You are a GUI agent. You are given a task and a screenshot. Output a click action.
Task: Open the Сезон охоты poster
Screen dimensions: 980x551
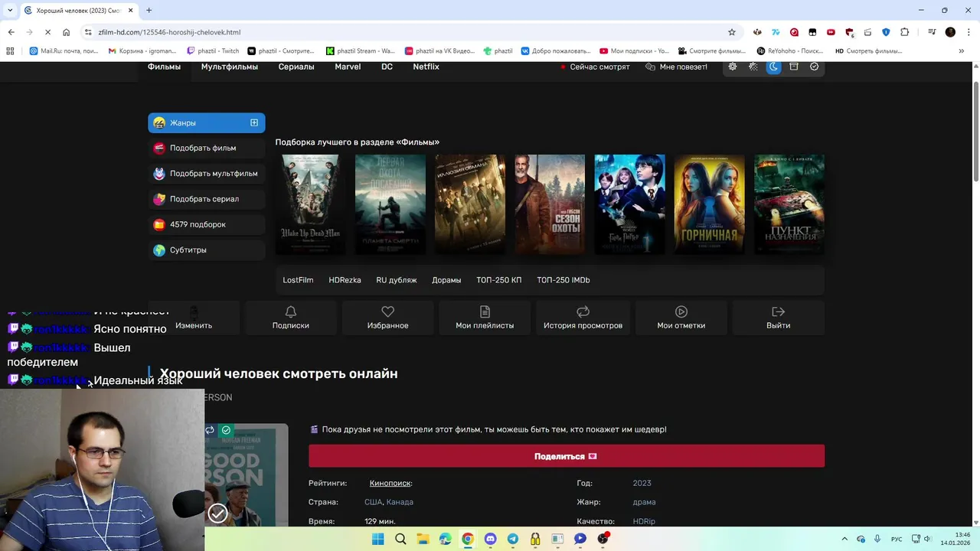[x=550, y=204]
